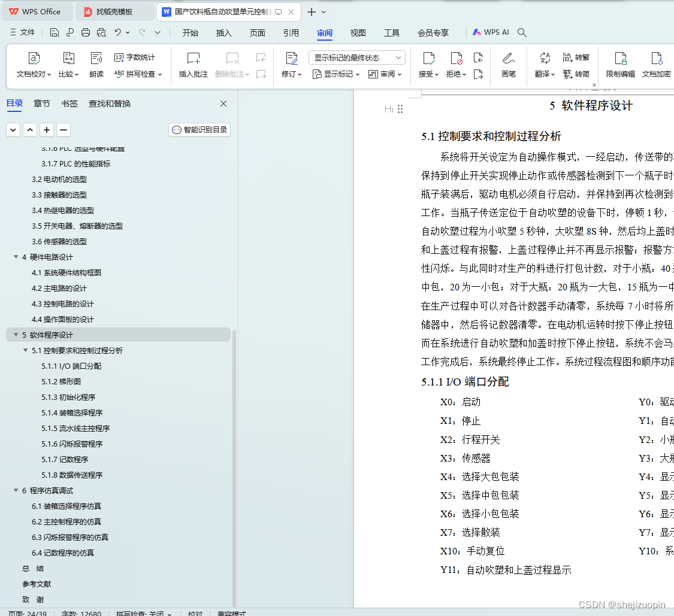Click the 拒绝 reject changes icon
The height and width of the screenshot is (616, 674).
pos(456,59)
